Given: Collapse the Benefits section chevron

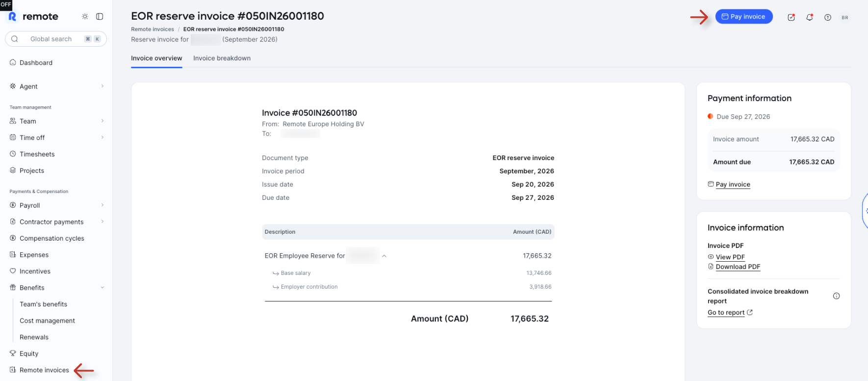Looking at the screenshot, I should [x=102, y=288].
